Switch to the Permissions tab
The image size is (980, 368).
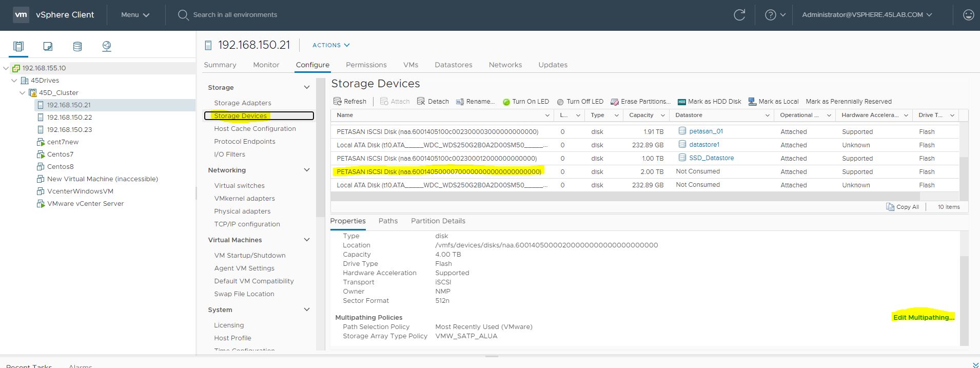point(366,65)
